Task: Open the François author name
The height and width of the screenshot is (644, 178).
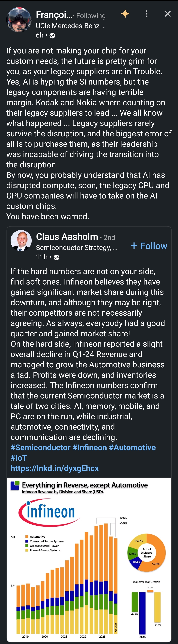Action: (54, 15)
